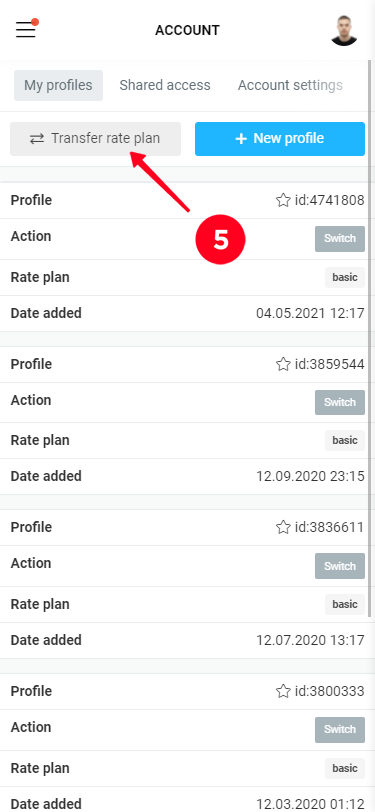Open the hamburger menu icon
Image resolution: width=375 pixels, height=812 pixels.
pyautogui.click(x=26, y=30)
